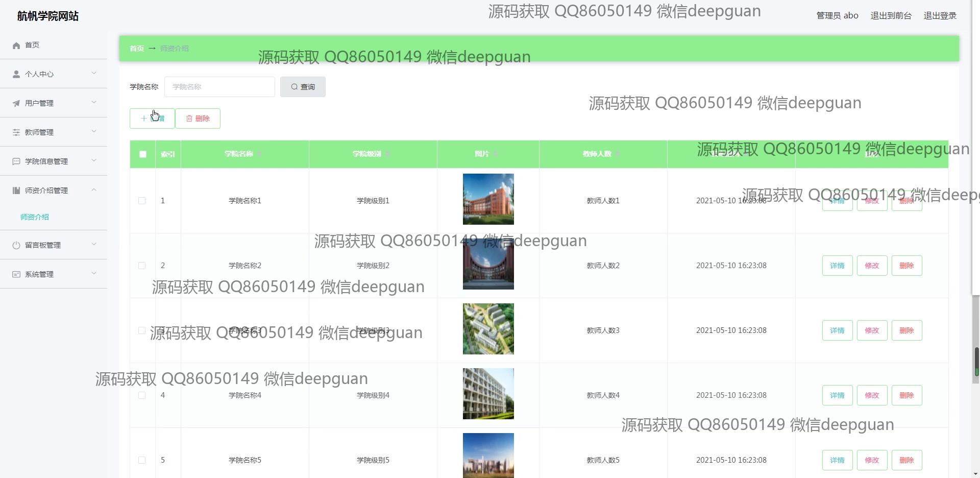Click the chat icon beside 学院信息管理
The height and width of the screenshot is (478, 980).
pos(16,162)
